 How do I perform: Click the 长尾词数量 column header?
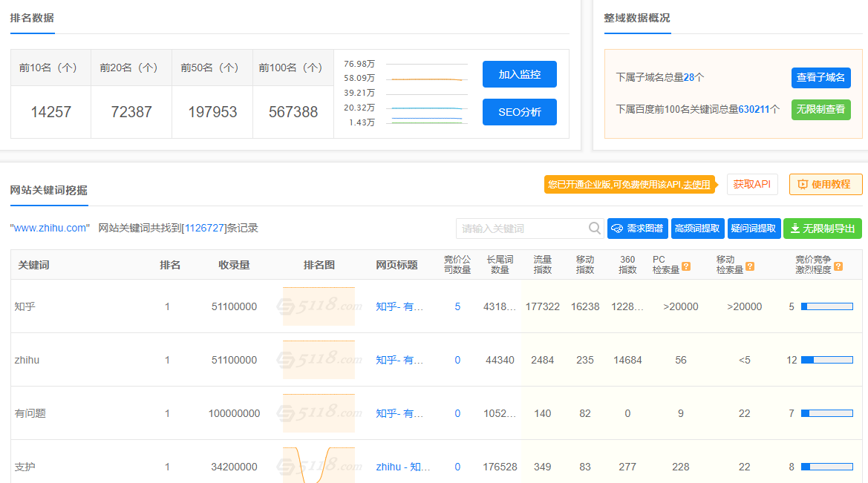(x=500, y=264)
